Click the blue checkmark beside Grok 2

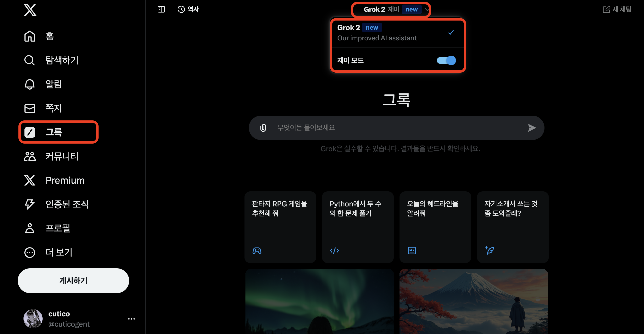coord(451,32)
